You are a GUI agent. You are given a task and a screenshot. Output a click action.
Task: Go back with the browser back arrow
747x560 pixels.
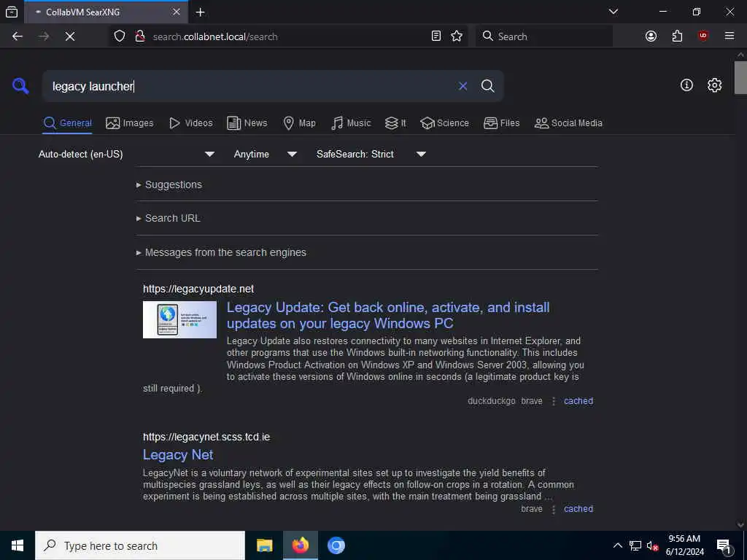[18, 36]
